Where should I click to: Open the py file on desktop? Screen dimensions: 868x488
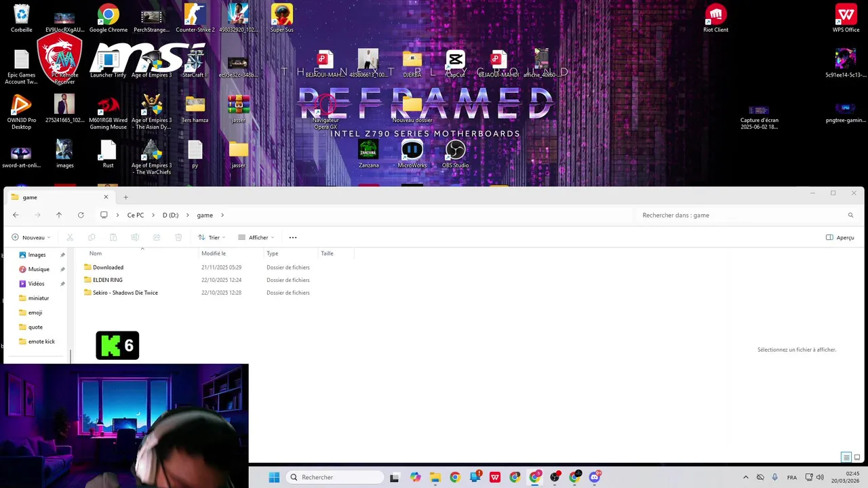pos(195,155)
